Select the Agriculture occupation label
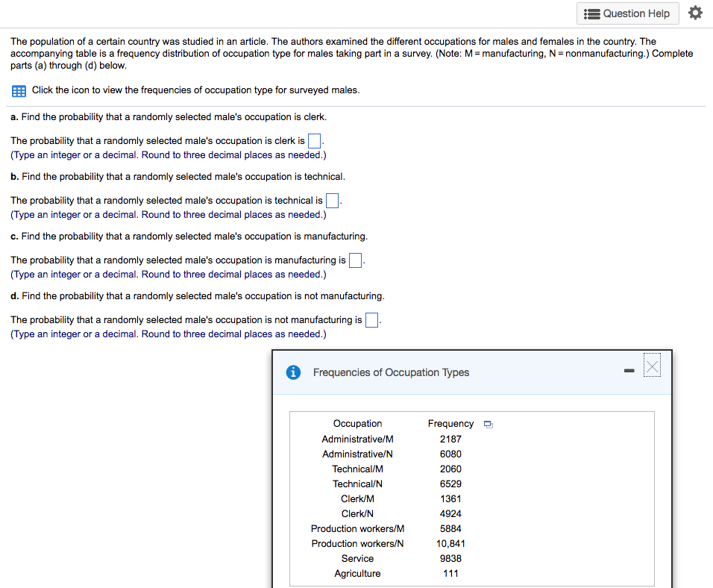 click(357, 574)
